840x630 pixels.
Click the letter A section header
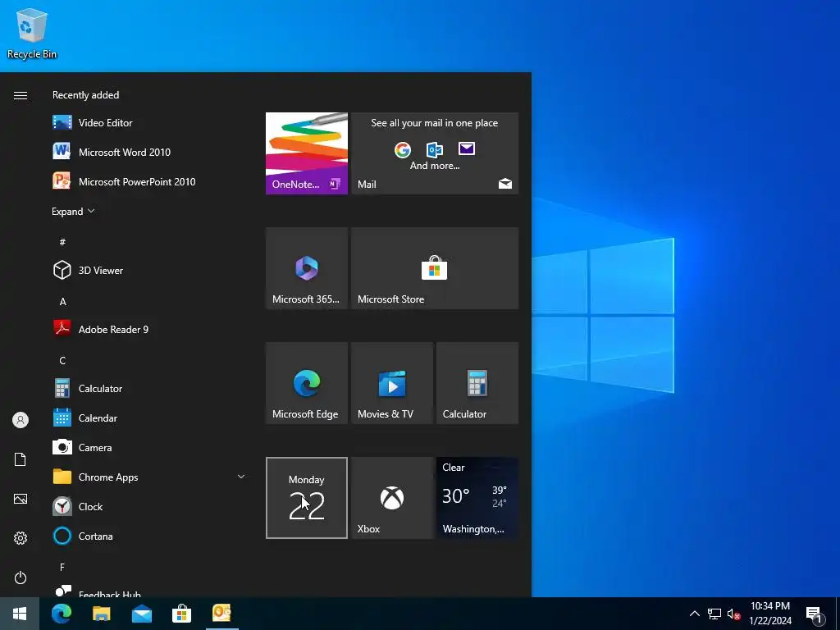(x=62, y=302)
